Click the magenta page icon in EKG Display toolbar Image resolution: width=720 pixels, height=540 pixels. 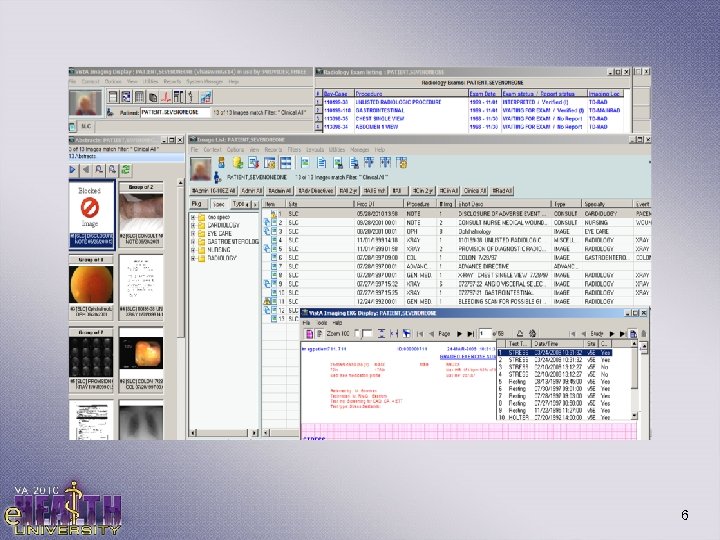(x=309, y=334)
